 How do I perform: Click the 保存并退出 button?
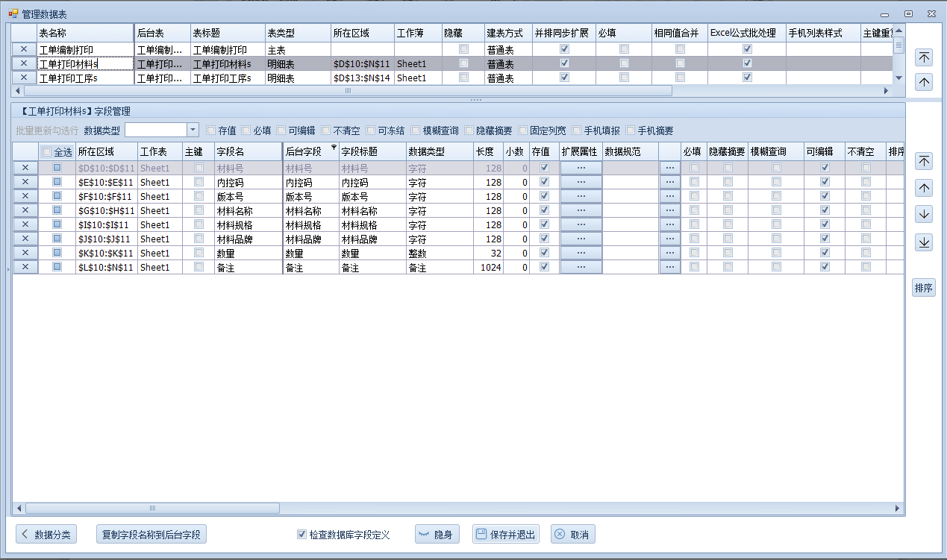pyautogui.click(x=505, y=535)
